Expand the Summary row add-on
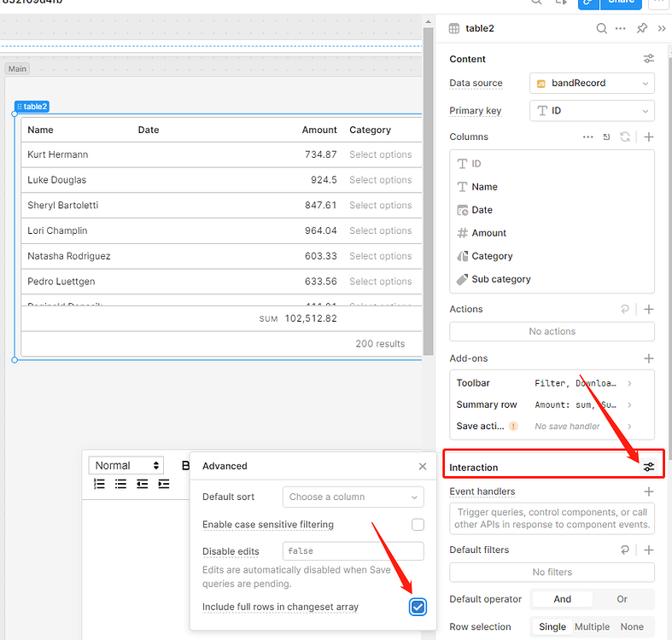 552,404
